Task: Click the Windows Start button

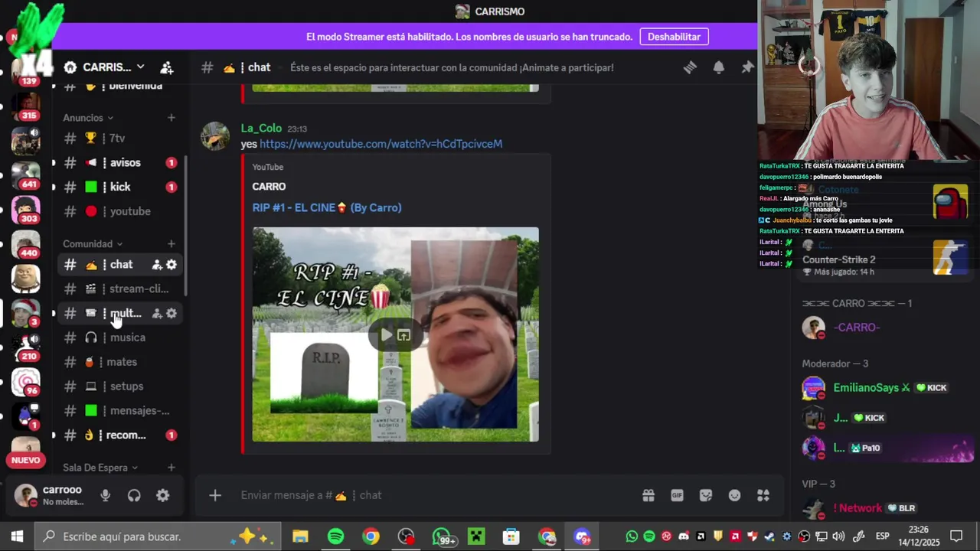Action: pos(17,536)
